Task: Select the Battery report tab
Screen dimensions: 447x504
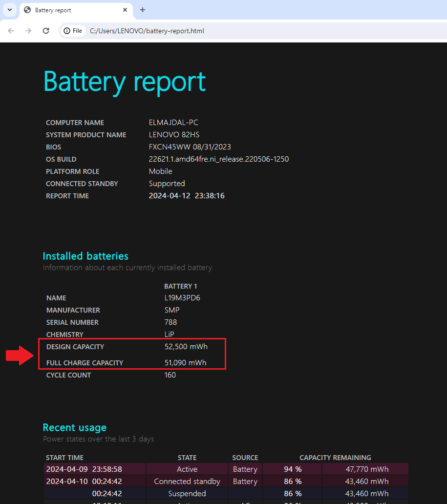Action: click(68, 10)
